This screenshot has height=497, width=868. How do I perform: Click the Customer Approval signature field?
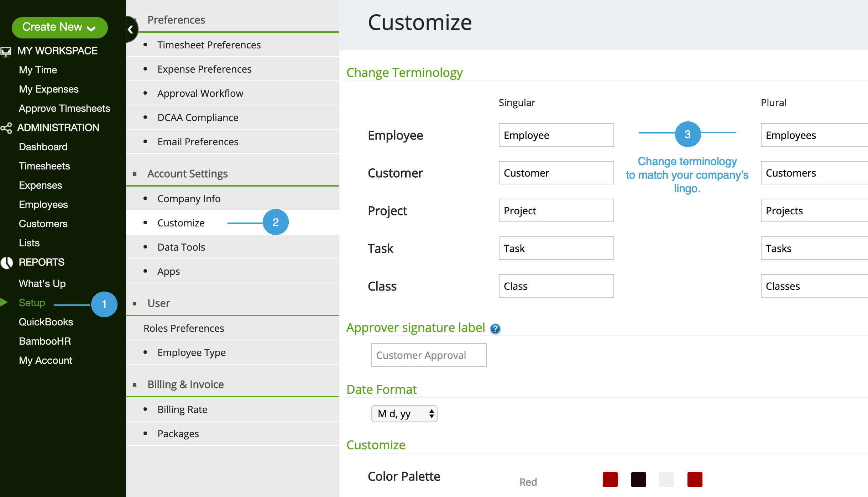pos(429,355)
